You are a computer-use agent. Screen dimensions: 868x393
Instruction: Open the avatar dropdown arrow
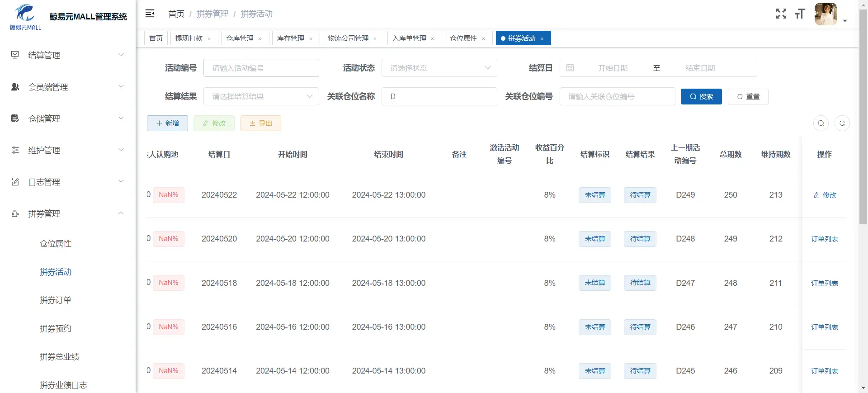[844, 21]
